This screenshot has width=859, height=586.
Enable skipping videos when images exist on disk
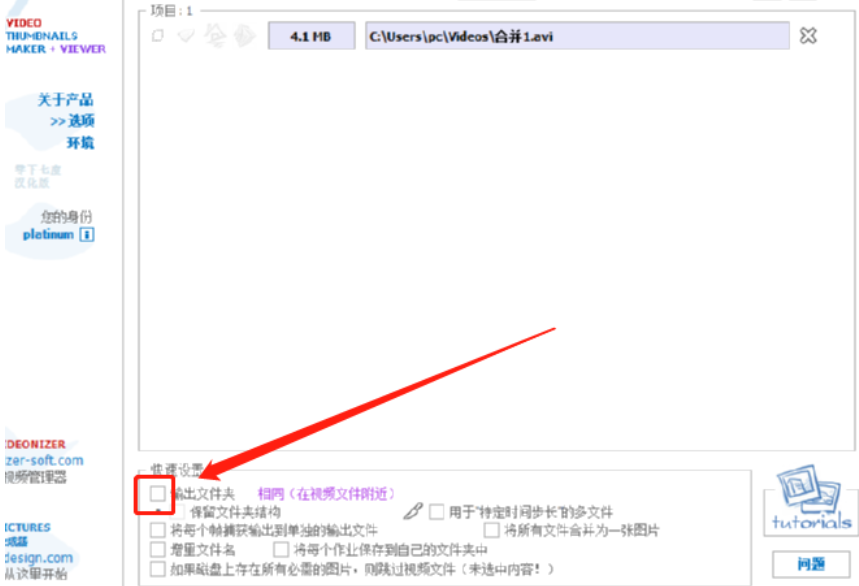coord(158,568)
